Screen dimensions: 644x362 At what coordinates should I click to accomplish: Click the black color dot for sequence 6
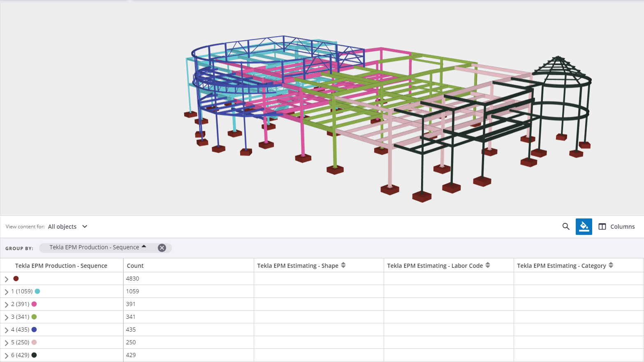click(34, 355)
